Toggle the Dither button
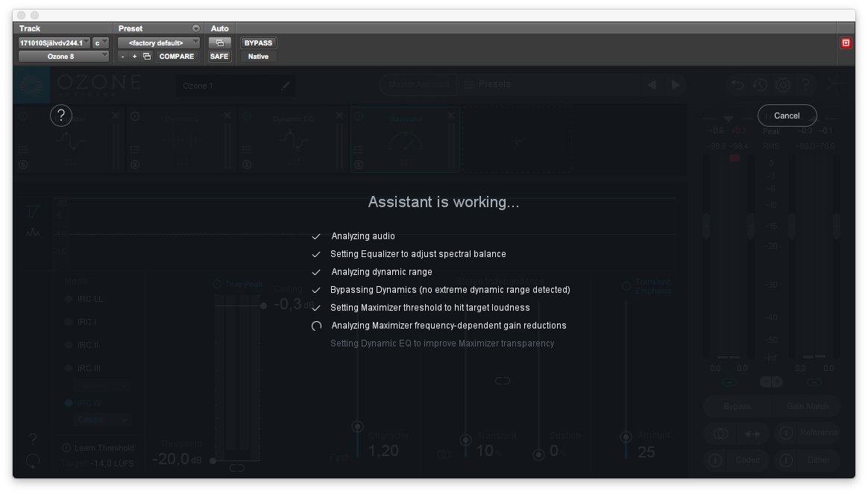Screen dimensions: 868x494 point(807,460)
